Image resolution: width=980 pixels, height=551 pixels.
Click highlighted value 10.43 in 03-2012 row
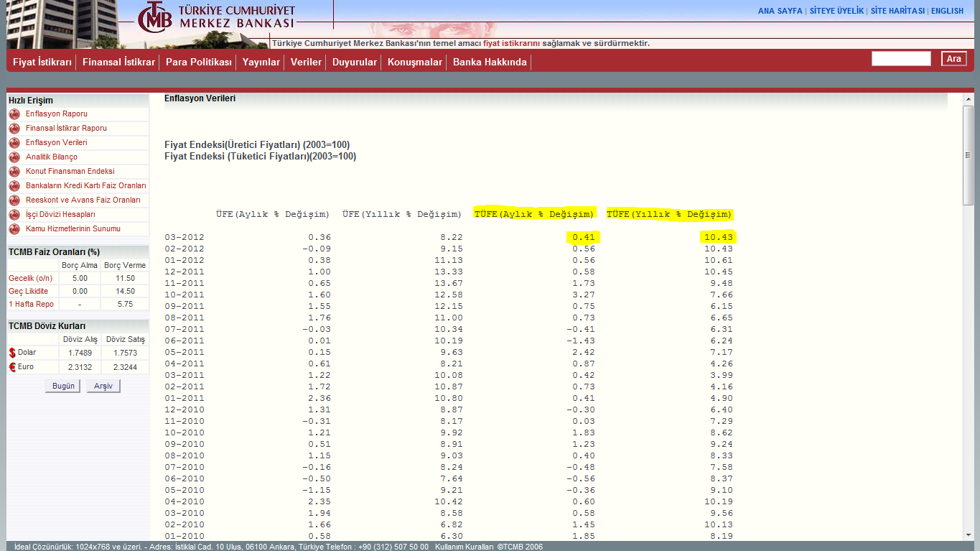point(719,237)
